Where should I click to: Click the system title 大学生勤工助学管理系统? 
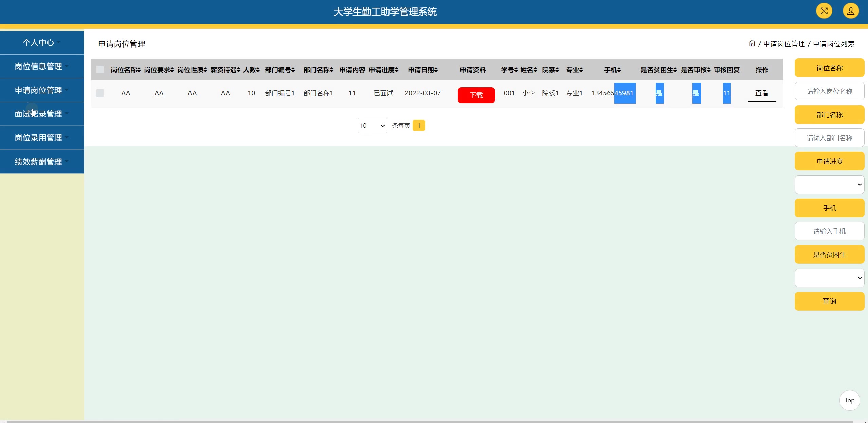point(385,12)
